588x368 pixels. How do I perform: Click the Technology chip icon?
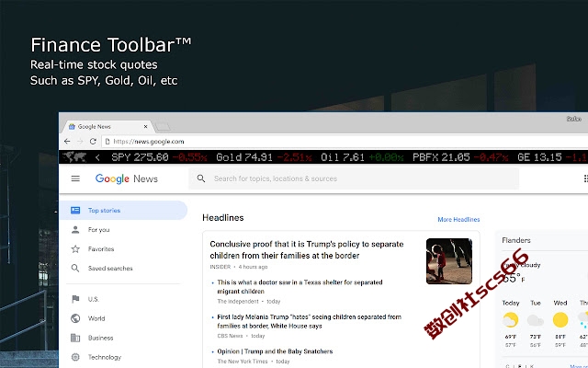[75, 357]
